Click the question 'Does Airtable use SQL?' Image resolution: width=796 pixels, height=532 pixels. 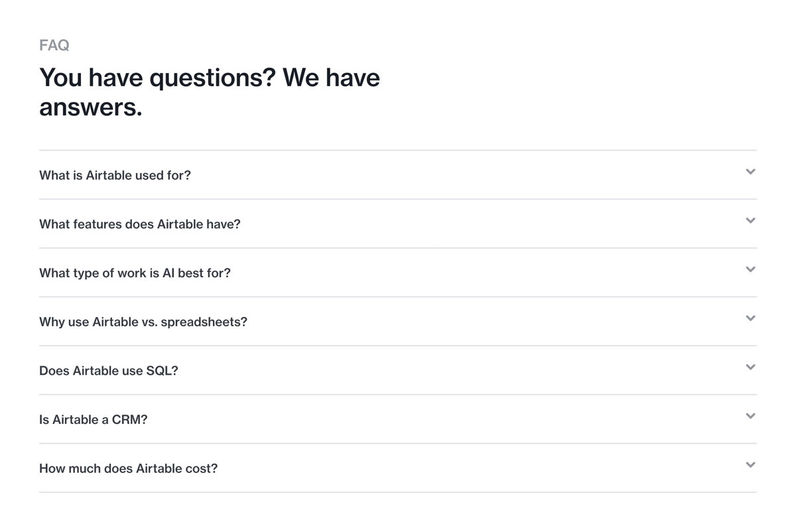[108, 371]
